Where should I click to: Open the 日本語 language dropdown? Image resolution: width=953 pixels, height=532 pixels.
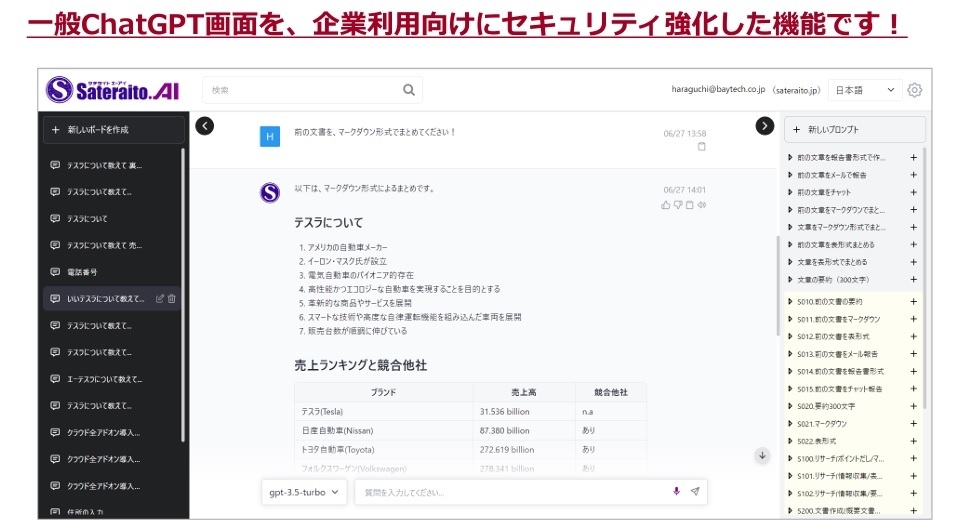[865, 90]
